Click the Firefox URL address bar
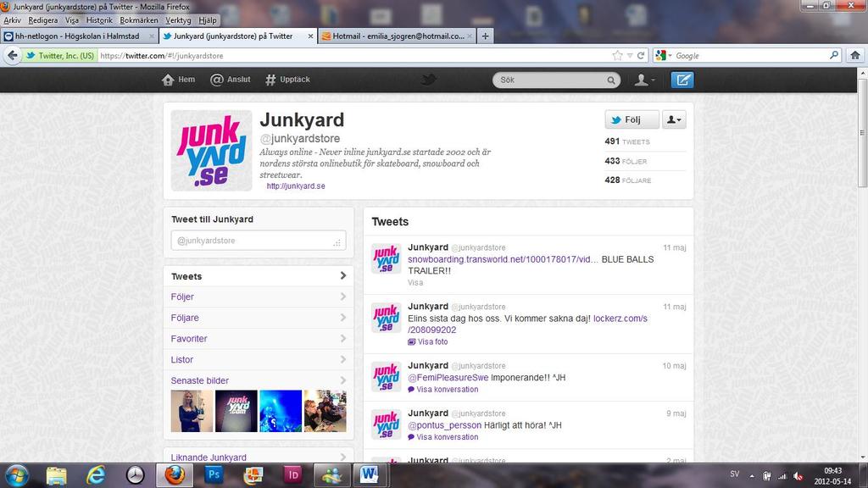The width and height of the screenshot is (868, 488). point(353,55)
